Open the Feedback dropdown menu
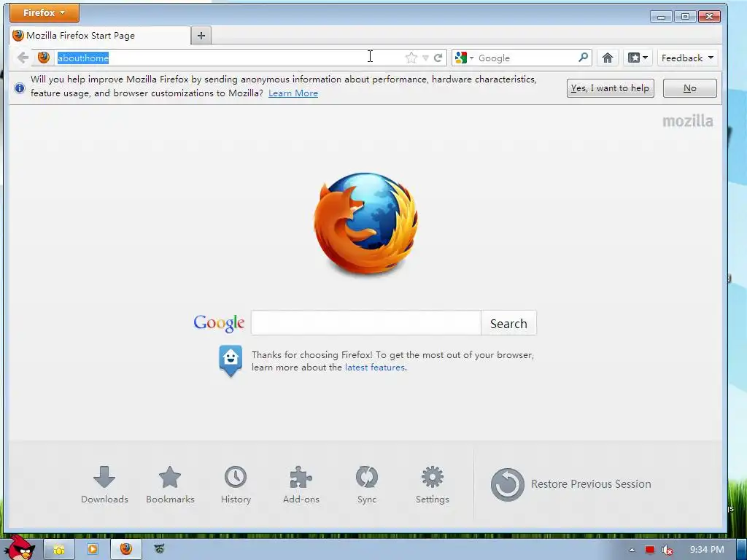 687,58
